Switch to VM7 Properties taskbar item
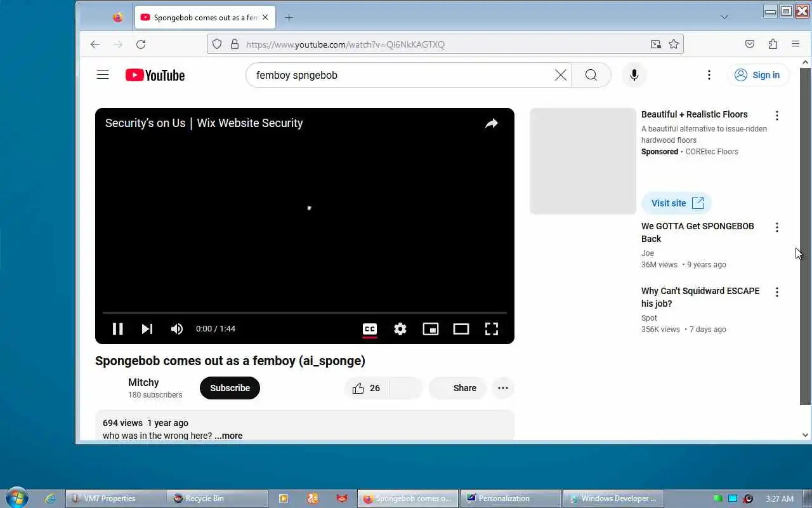The image size is (812, 508). 115,498
